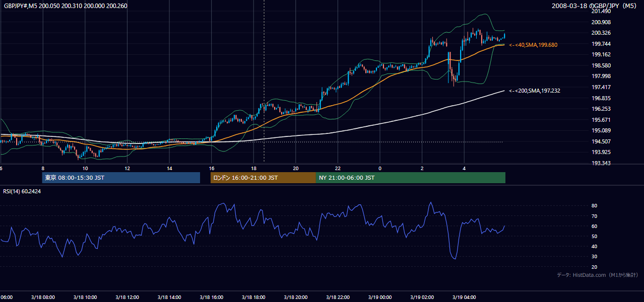The image size is (644, 302).
Task: Click the 3/19 00:00 date label
Action: [x=380, y=297]
